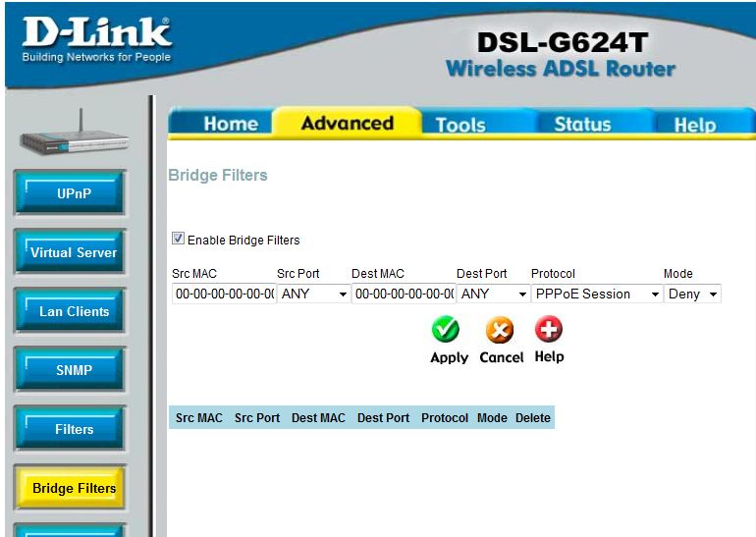
Task: Click the Cancel text label
Action: click(x=502, y=357)
